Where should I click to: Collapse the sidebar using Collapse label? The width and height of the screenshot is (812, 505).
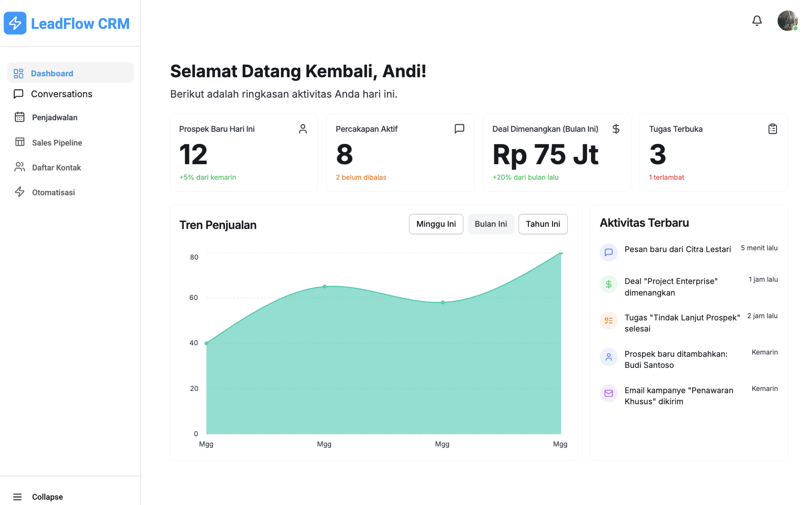(x=47, y=497)
